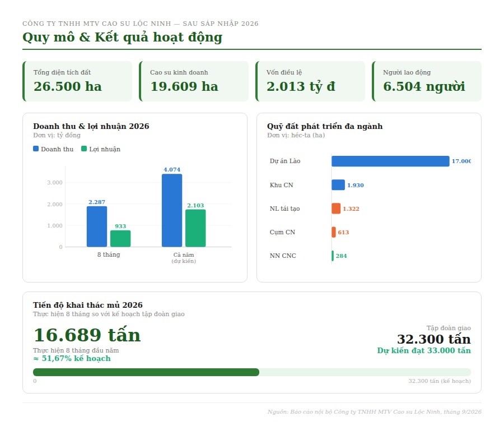The image size is (504, 435).
Task: Click the "Dự kiến đạt 33.000 tấn" text
Action: pyautogui.click(x=424, y=350)
